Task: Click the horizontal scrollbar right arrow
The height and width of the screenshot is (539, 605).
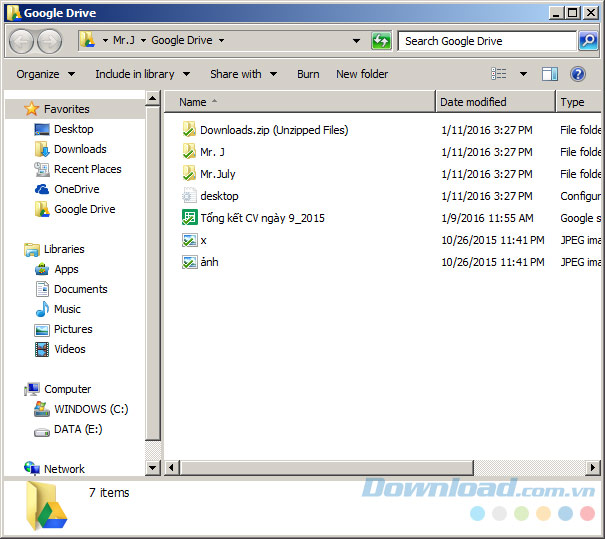Action: click(593, 468)
